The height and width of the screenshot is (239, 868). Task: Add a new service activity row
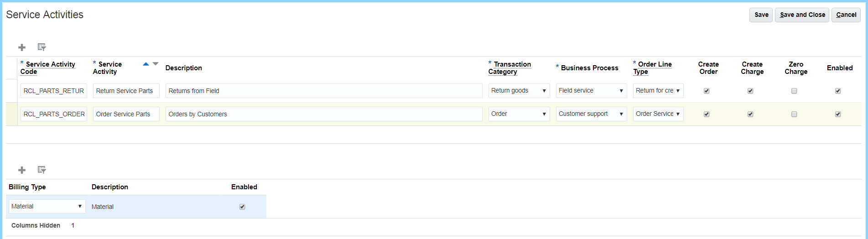(x=22, y=47)
